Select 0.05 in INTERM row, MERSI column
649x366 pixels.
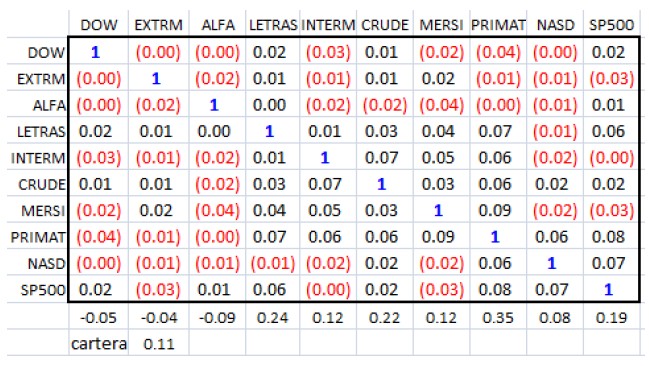[441, 158]
